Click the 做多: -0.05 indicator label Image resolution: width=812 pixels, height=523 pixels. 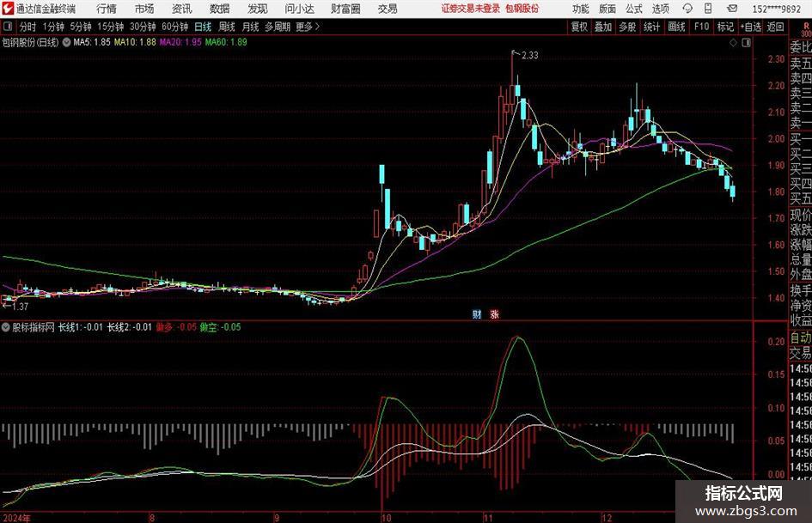(x=176, y=327)
